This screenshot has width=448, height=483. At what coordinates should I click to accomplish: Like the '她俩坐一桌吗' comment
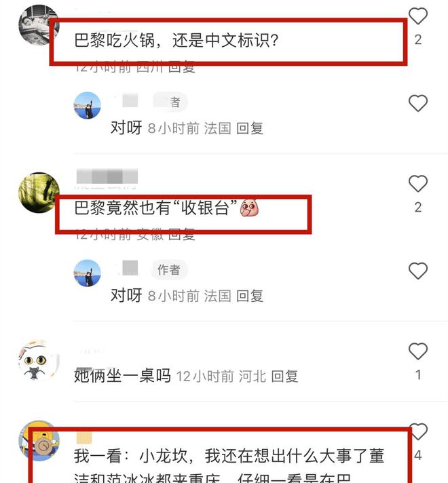(417, 351)
